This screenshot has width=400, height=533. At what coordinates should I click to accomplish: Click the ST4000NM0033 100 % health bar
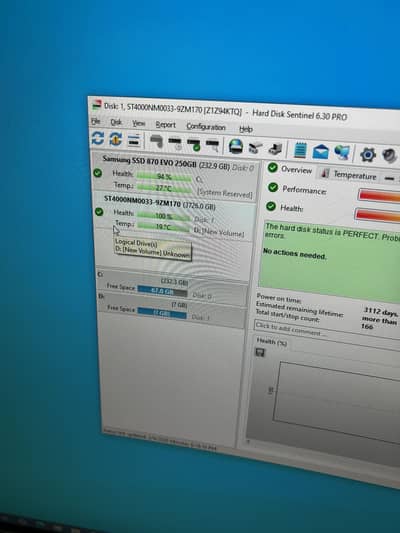coord(164,216)
